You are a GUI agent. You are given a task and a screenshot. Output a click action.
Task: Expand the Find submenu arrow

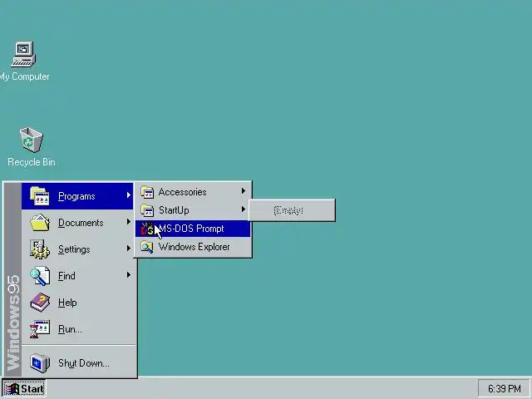(x=129, y=275)
